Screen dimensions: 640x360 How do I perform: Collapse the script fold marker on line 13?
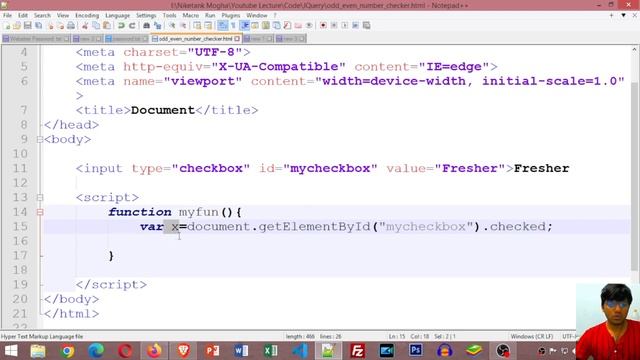coord(40,198)
